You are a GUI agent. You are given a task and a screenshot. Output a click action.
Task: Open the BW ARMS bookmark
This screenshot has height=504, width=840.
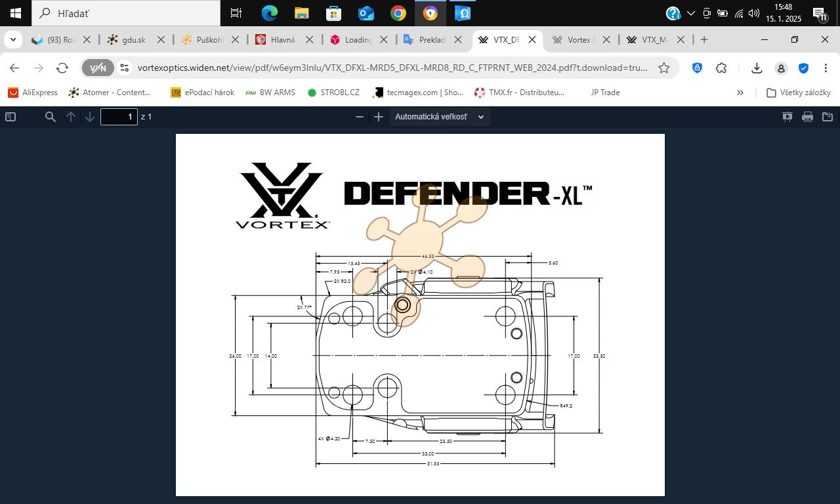(x=270, y=93)
